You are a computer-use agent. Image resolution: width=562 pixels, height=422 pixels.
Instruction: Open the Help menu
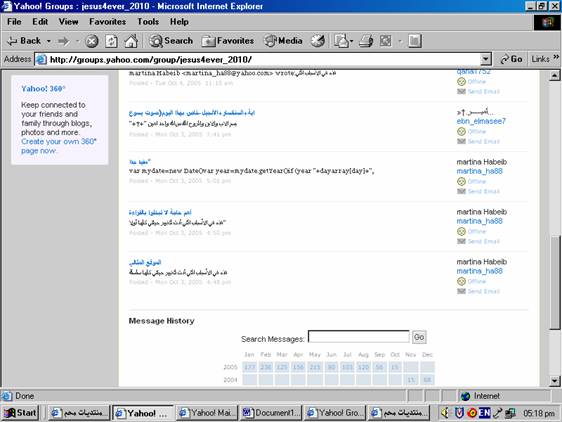(179, 22)
